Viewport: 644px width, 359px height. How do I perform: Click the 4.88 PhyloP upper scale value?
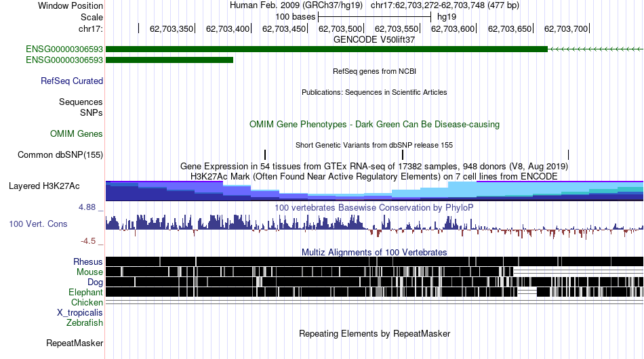87,207
